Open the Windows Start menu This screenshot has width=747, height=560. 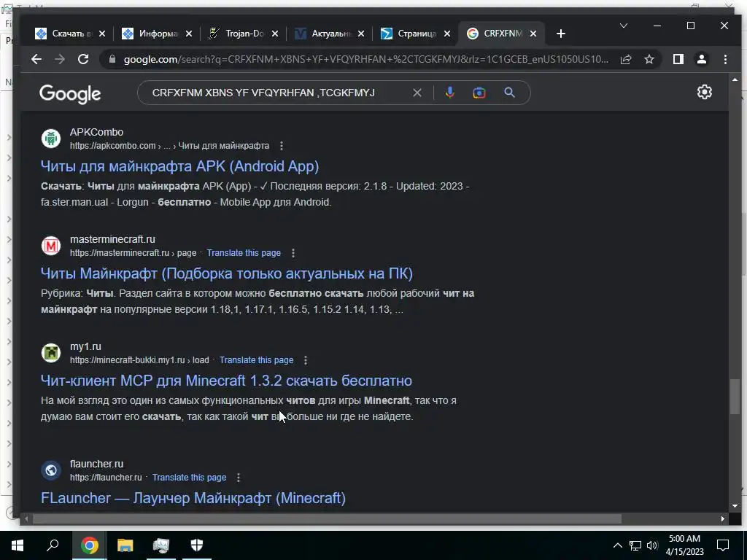pyautogui.click(x=18, y=545)
